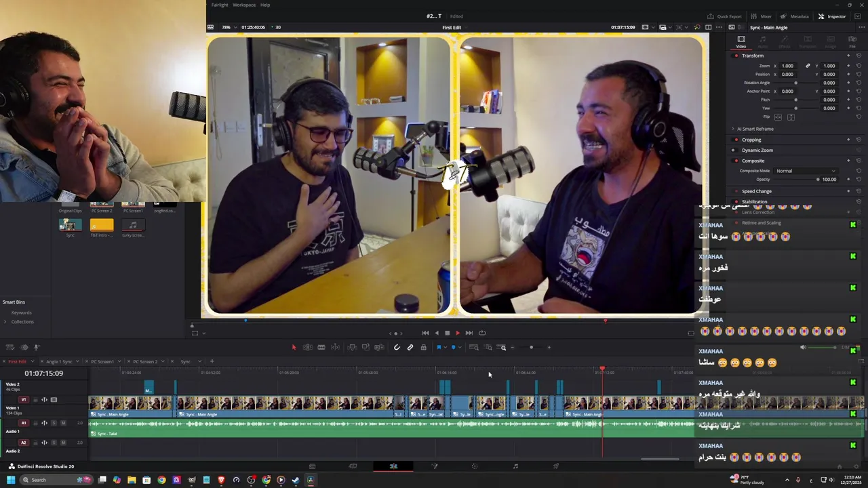Open the Fairlight menu
The width and height of the screenshot is (868, 488).
219,5
